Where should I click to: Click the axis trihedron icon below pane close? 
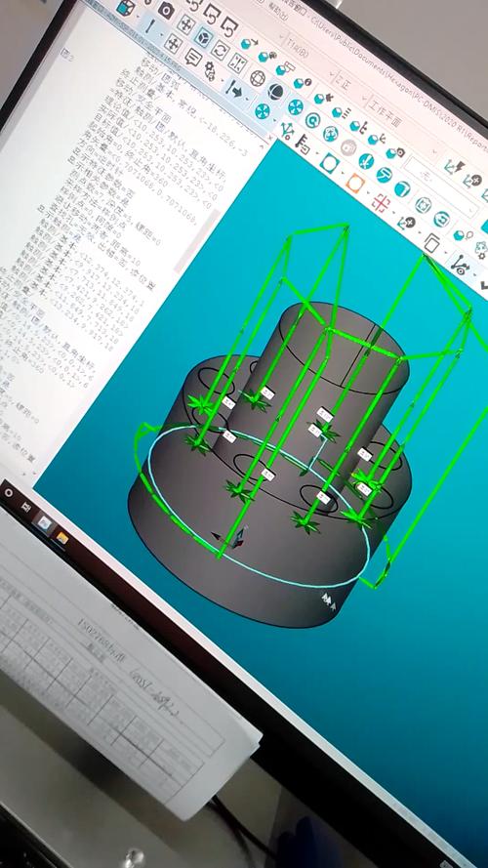[287, 130]
